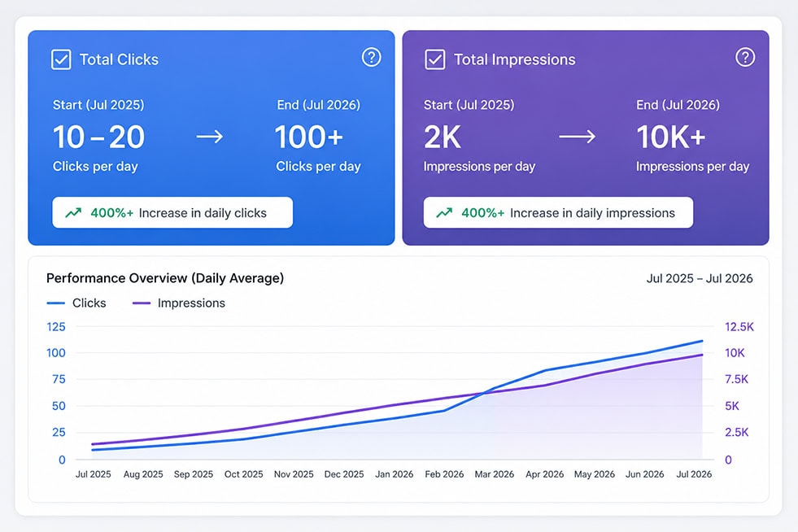Uncheck the Total Impressions checkbox
The height and width of the screenshot is (532, 798).
(x=435, y=59)
